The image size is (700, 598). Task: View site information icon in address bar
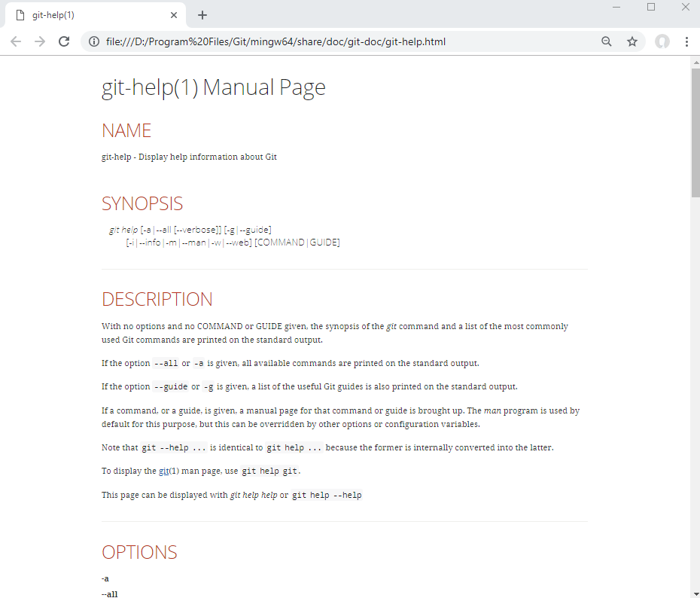point(94,41)
